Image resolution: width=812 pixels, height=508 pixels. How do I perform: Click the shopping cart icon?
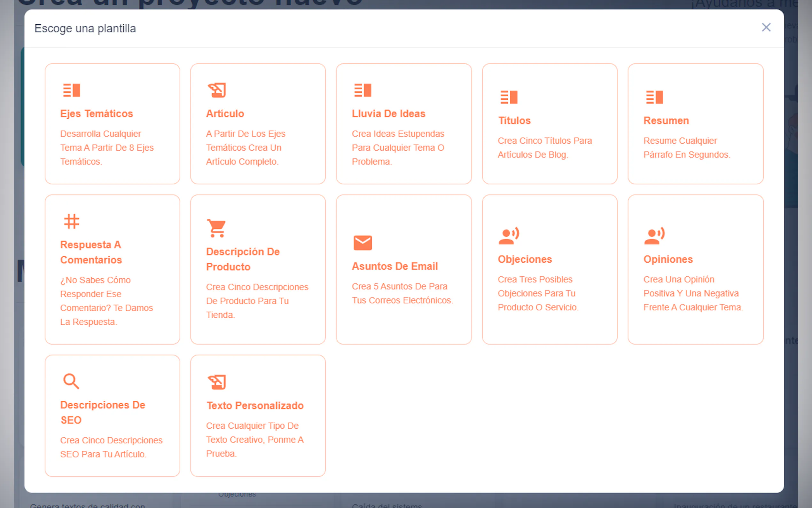coord(216,228)
